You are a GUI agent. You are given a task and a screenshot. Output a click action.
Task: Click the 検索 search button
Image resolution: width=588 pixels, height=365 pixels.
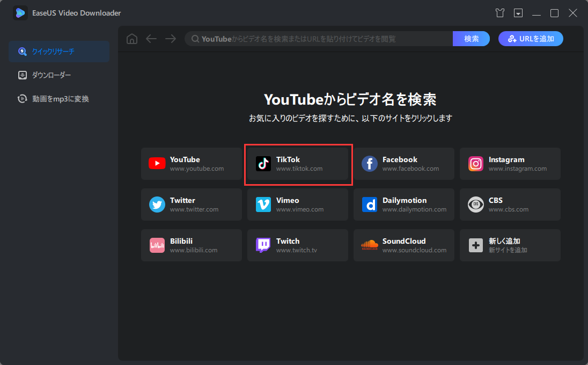click(471, 39)
